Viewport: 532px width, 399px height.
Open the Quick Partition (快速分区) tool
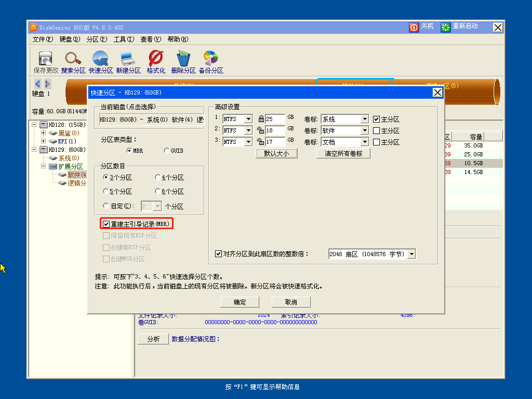100,58
